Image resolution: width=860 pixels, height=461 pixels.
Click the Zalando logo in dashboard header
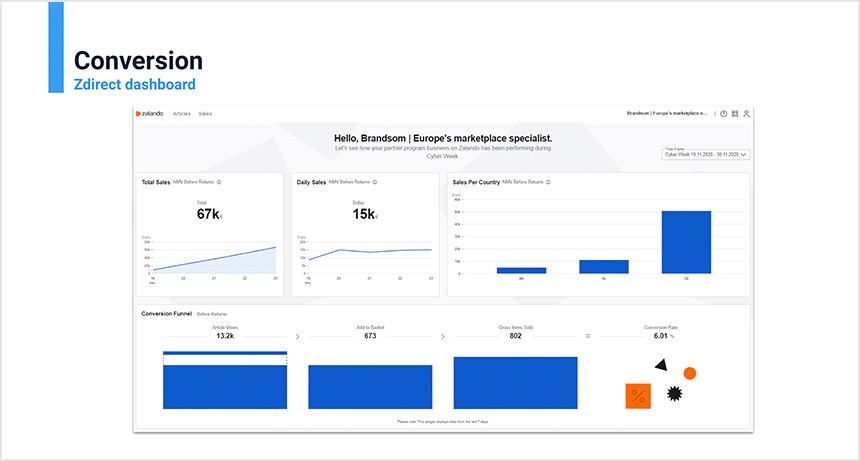[x=150, y=113]
